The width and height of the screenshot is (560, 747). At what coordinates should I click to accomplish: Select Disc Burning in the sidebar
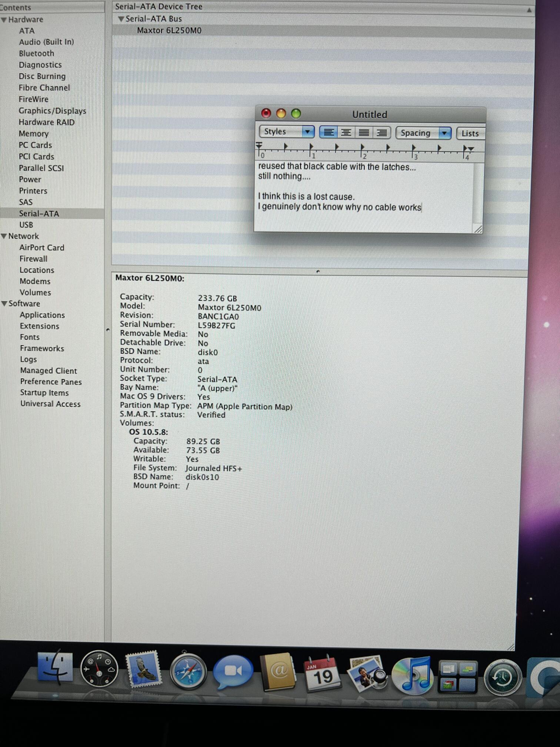42,76
